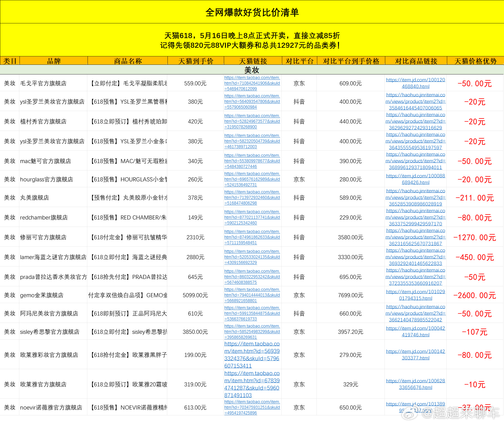Open 修丽可 Douyin comparison link

pos(415,237)
